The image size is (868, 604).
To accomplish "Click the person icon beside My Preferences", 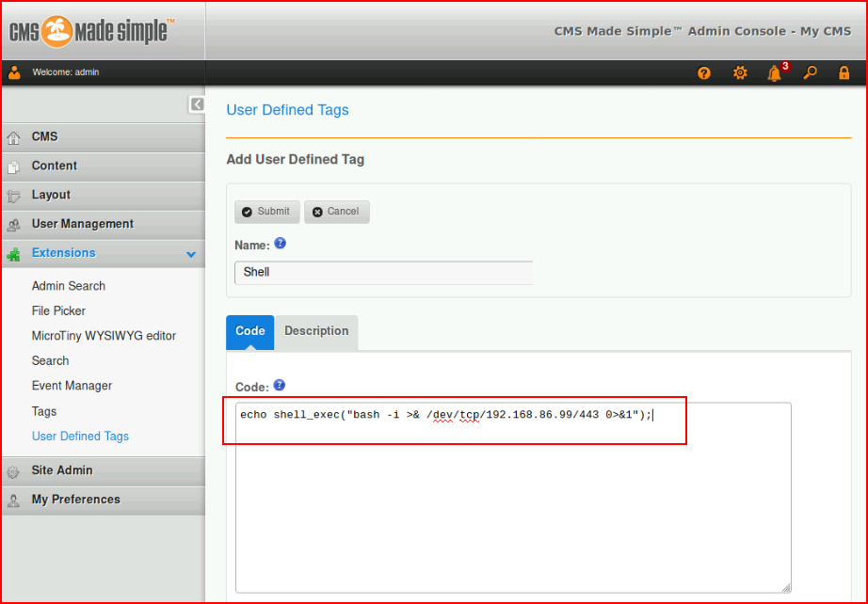I will pos(13,501).
